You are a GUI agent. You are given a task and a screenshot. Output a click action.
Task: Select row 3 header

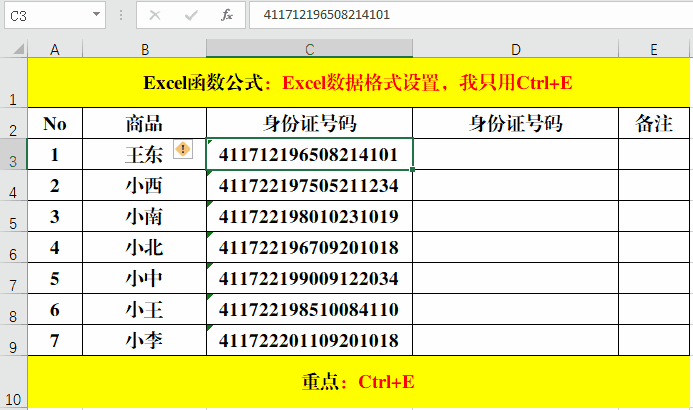pyautogui.click(x=13, y=154)
